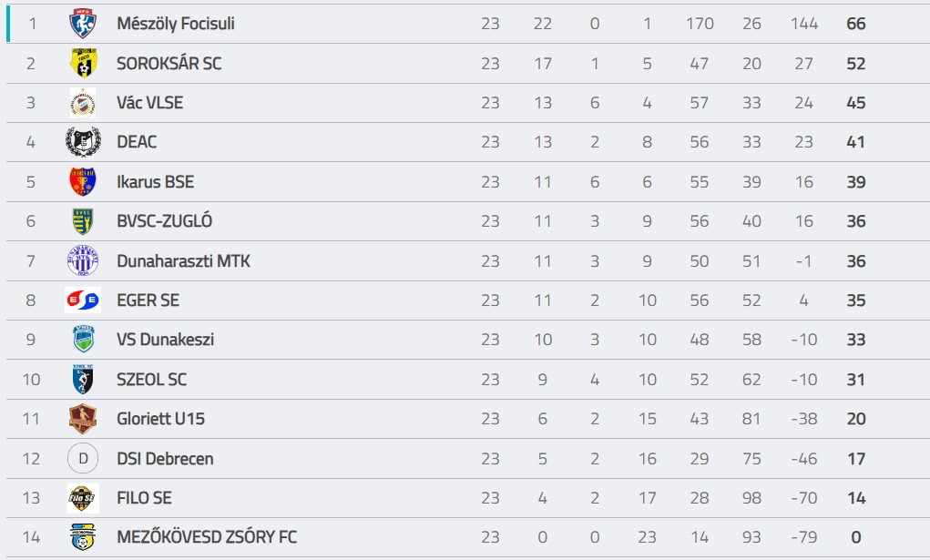Open the Vác VLSE club logo
Viewport: 930px width, 560px height.
tap(83, 103)
